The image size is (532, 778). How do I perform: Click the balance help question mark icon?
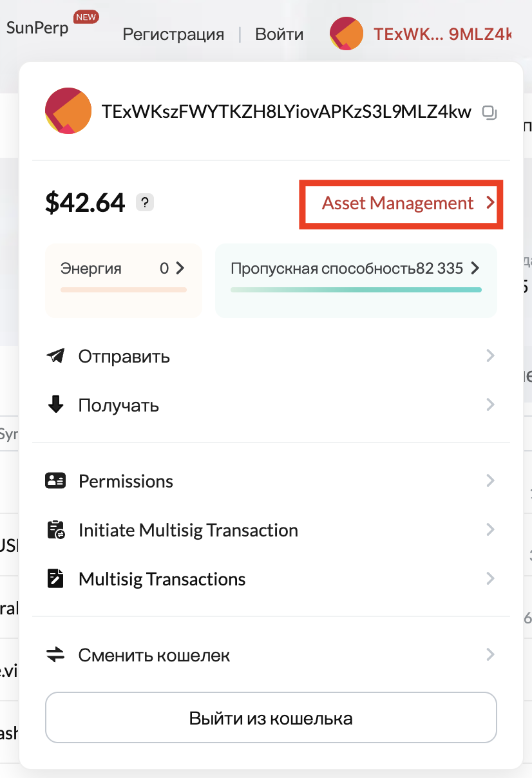145,203
